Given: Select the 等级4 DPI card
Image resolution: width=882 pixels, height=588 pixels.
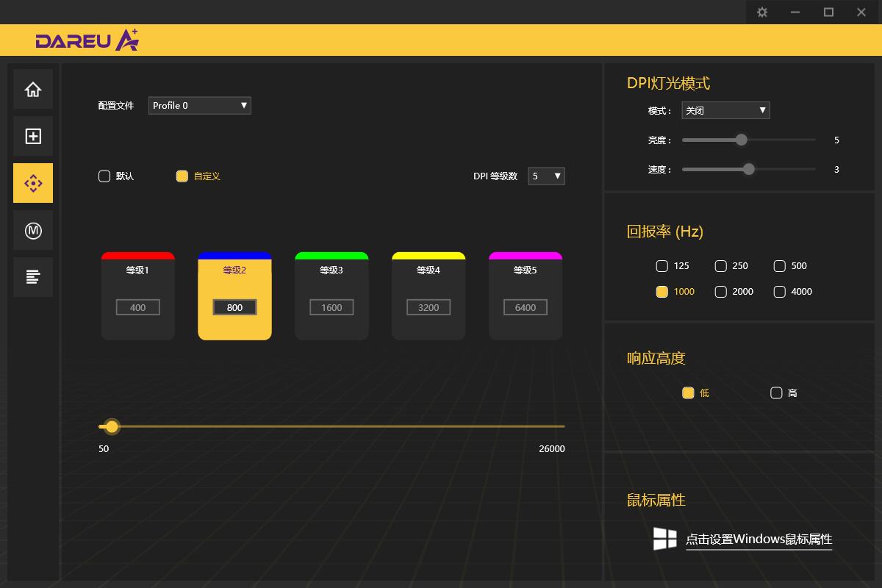Looking at the screenshot, I should point(429,295).
